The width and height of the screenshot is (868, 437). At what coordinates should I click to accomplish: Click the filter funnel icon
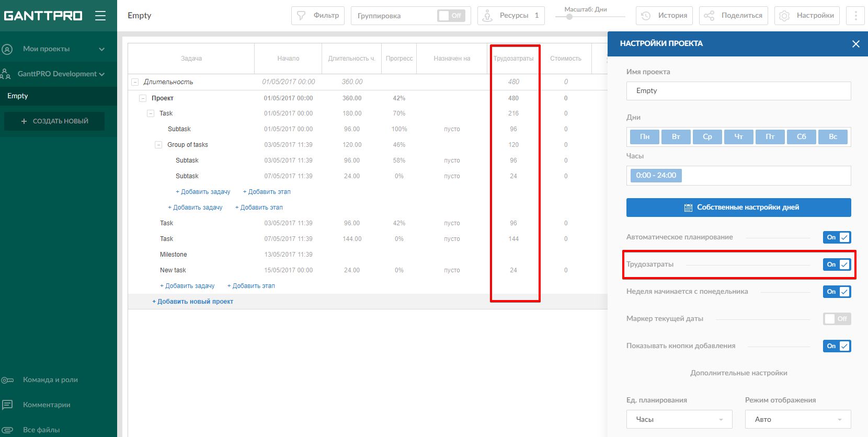(301, 16)
